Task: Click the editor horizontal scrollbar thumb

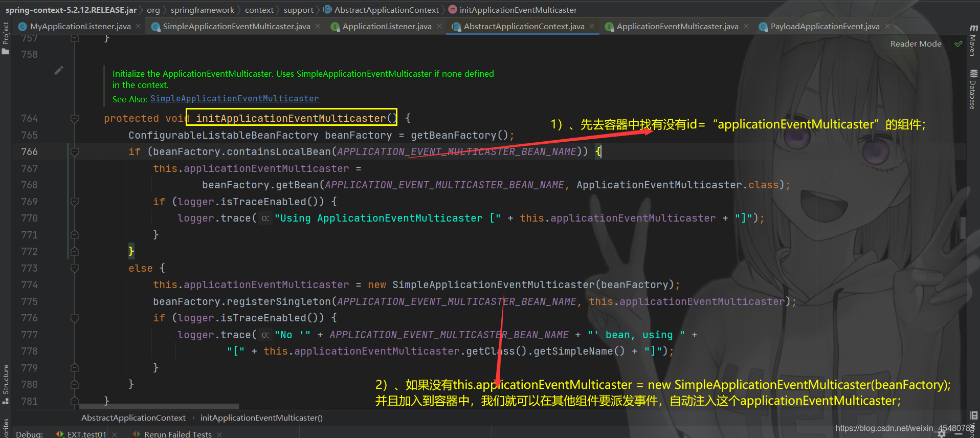Action: [159, 406]
